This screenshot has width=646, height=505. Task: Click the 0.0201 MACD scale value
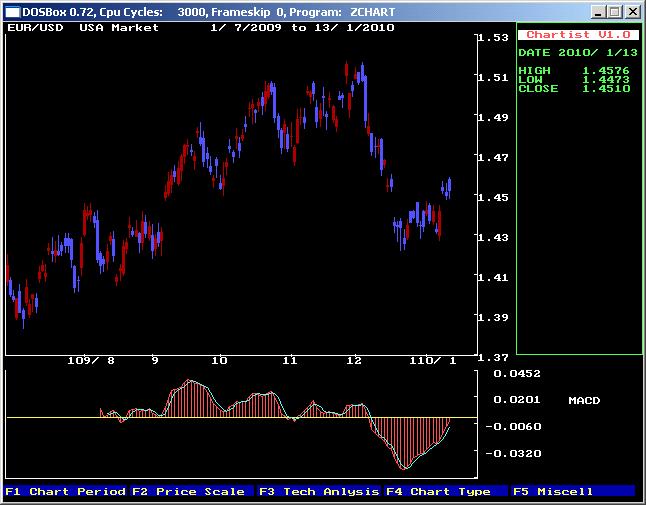pyautogui.click(x=517, y=400)
